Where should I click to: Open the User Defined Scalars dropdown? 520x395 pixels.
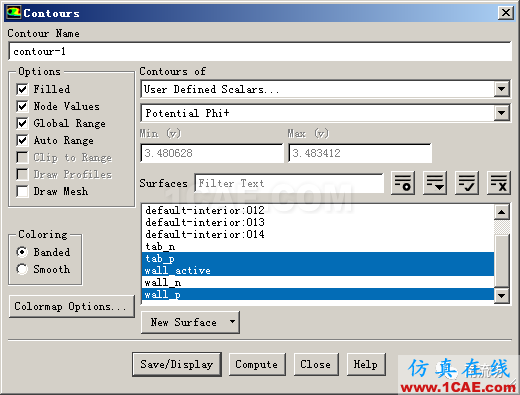(502, 89)
